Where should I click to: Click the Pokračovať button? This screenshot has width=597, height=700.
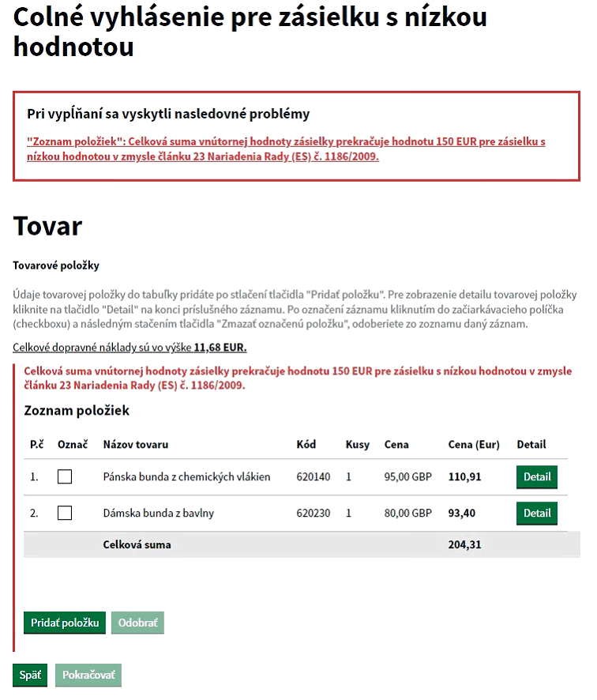coord(88,675)
